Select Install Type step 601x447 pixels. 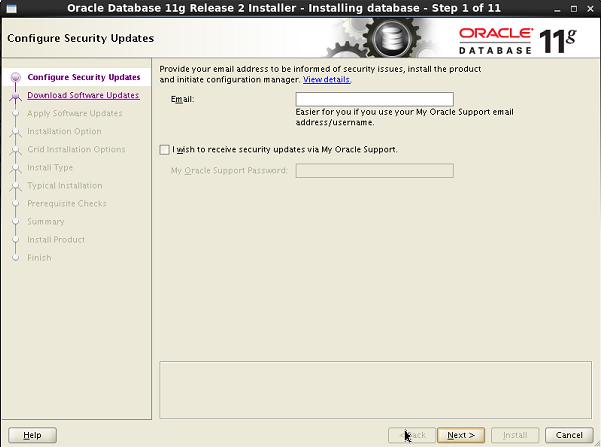coord(50,168)
